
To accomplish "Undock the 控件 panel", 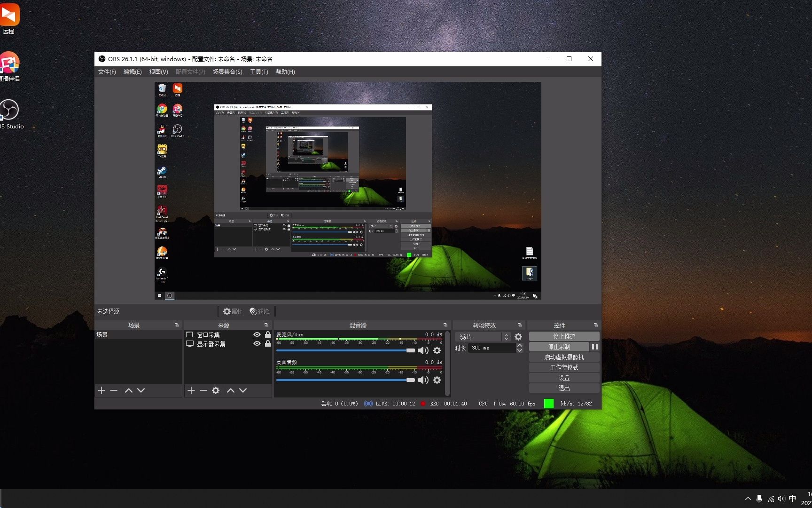I will (x=596, y=325).
